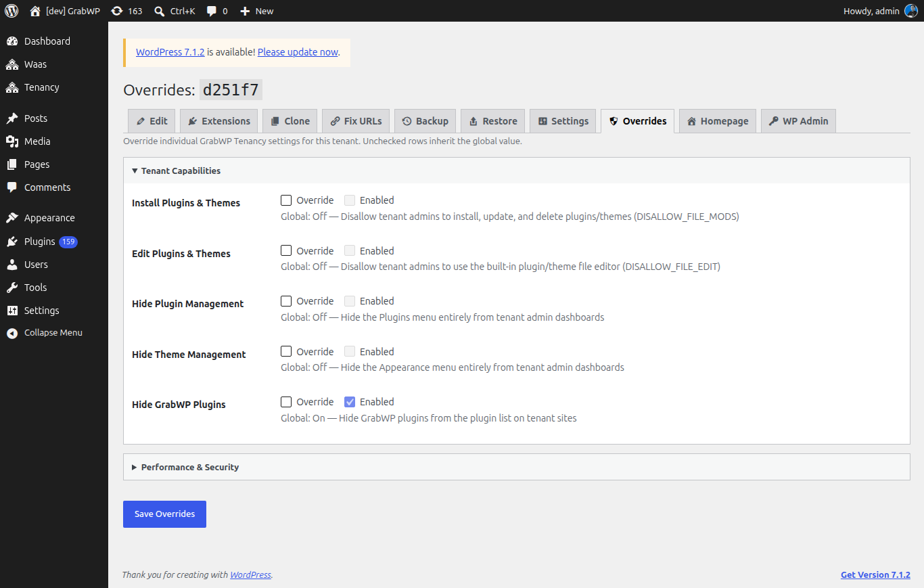
Task: Click the link icon on Fix URLs tab
Action: [x=335, y=121]
